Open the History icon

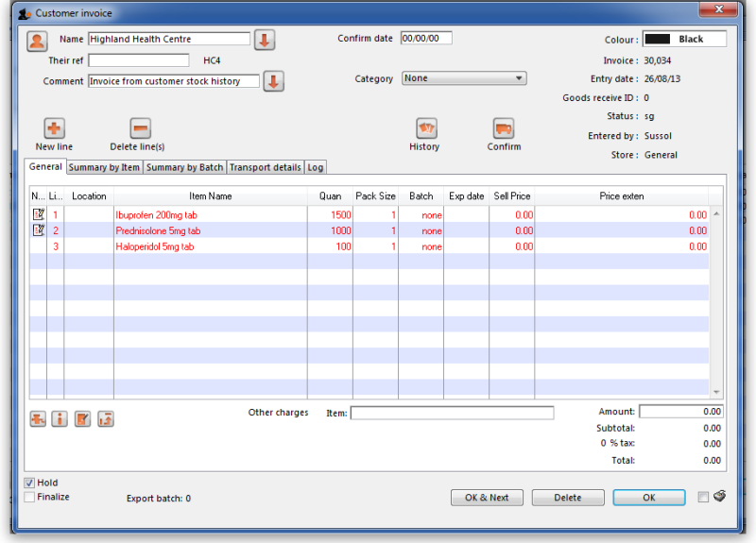point(426,129)
